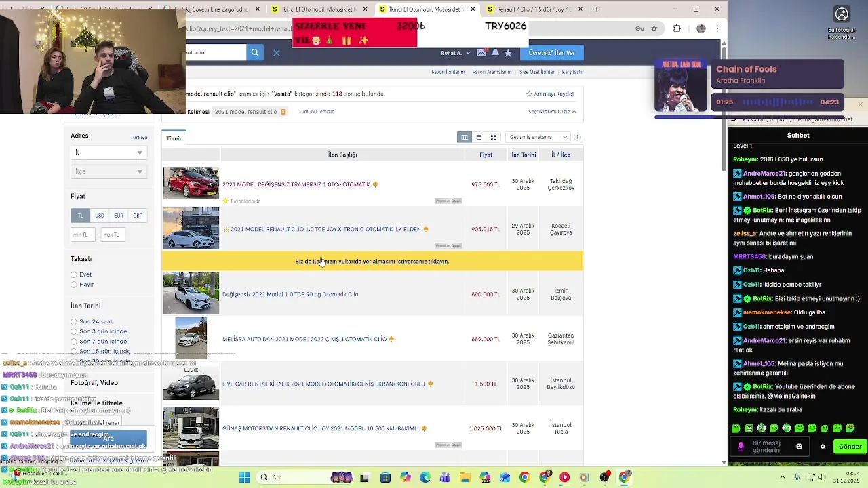Select 'Son 3 gün içinde' radio option
This screenshot has height=488, width=868.
pos(74,331)
